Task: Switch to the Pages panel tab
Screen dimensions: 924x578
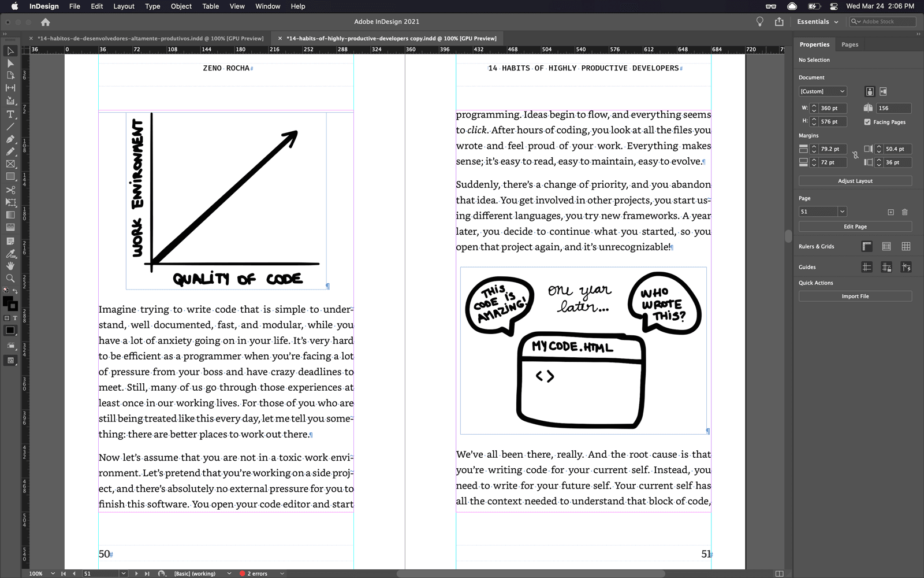Action: click(x=849, y=44)
